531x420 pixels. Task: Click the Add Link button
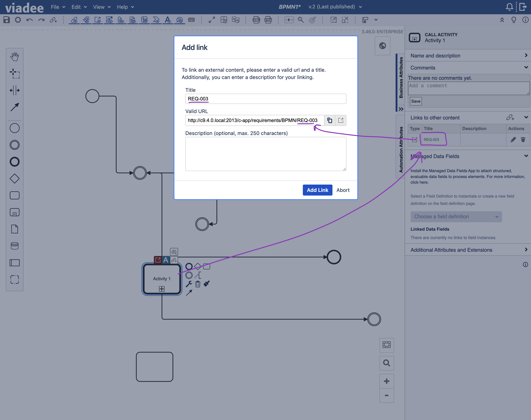click(317, 190)
